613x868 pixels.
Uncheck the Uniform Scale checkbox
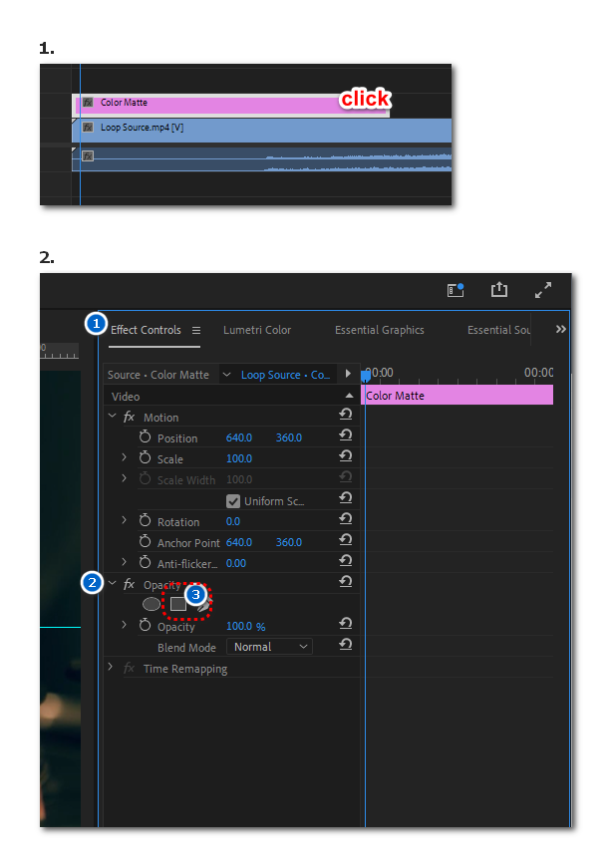pyautogui.click(x=233, y=501)
